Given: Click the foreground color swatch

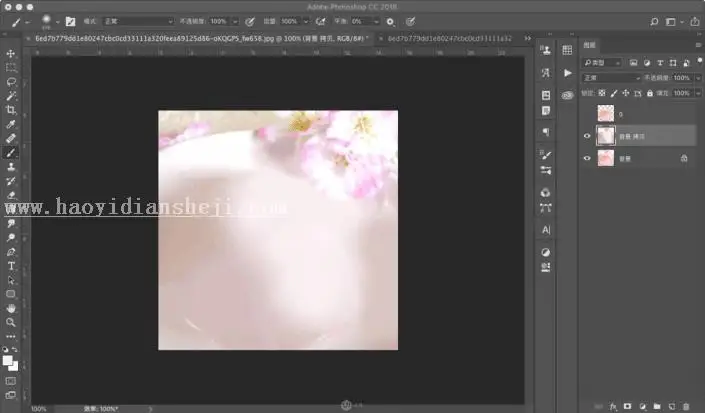Looking at the screenshot, I should tap(7, 361).
